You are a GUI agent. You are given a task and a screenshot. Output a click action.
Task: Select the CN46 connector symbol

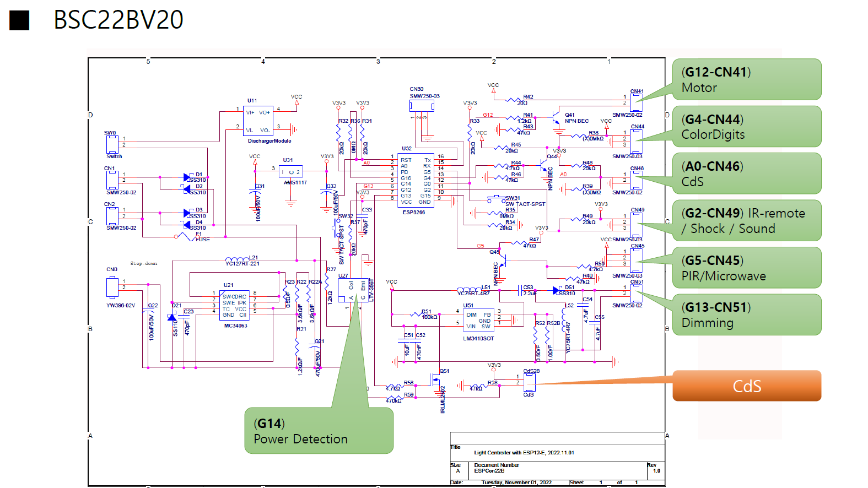[635, 180]
